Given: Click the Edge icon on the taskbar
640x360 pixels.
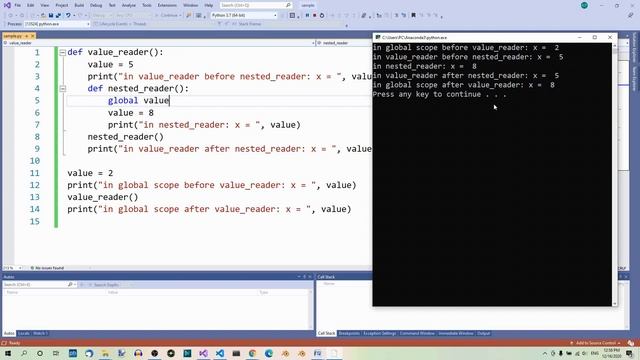Looking at the screenshot, I should click(269, 353).
